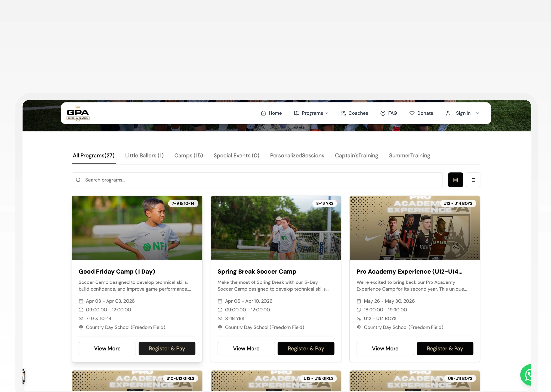Image resolution: width=551 pixels, height=392 pixels.
Task: Select the Camps (15) tab
Action: coord(188,155)
